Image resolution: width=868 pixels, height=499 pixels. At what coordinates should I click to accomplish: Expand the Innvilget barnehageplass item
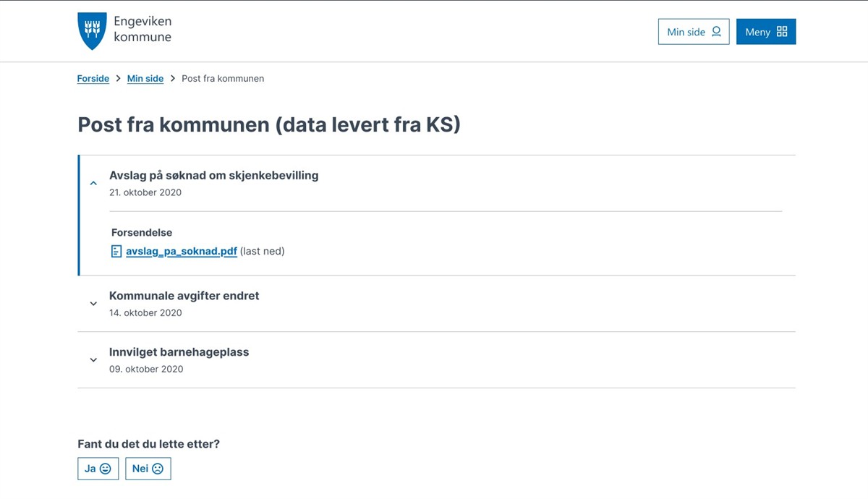[x=93, y=359]
